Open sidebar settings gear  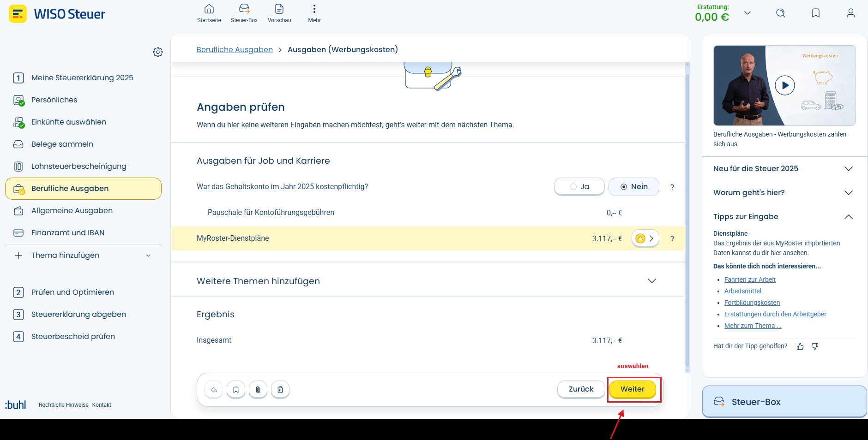click(x=158, y=52)
